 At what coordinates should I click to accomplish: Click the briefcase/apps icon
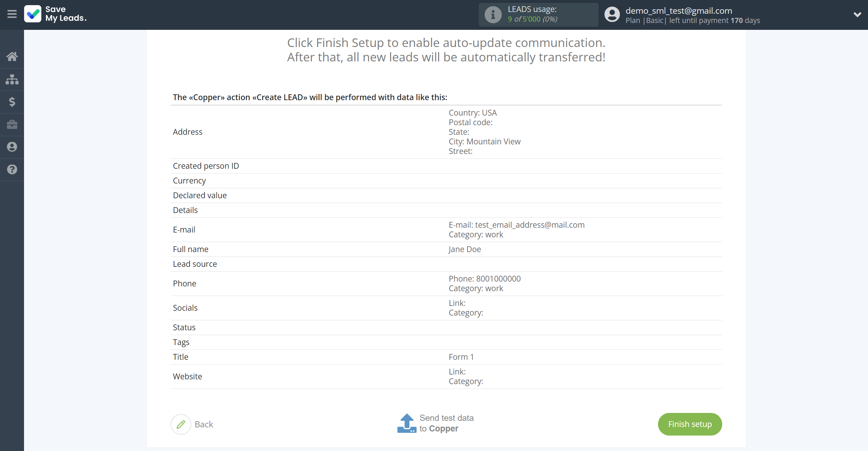13,124
